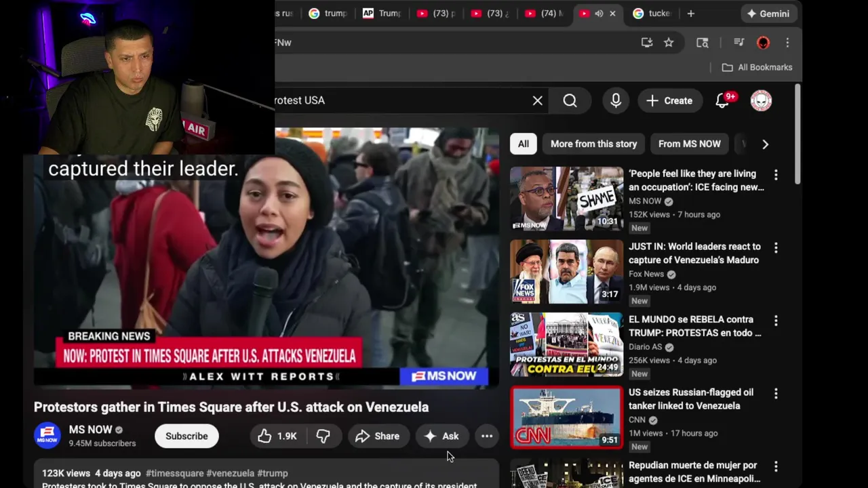
Task: Open options for EL MUNDO se REBELA video
Action: [776, 321]
